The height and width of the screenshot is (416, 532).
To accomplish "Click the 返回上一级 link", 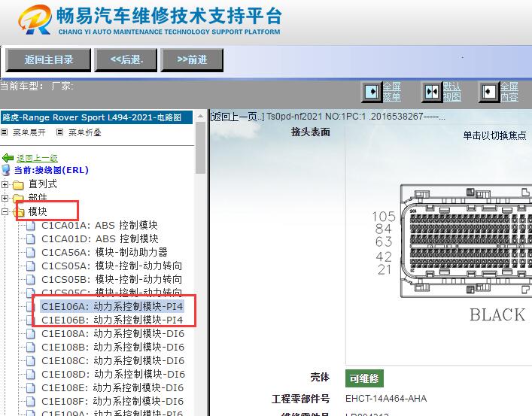I will point(37,158).
